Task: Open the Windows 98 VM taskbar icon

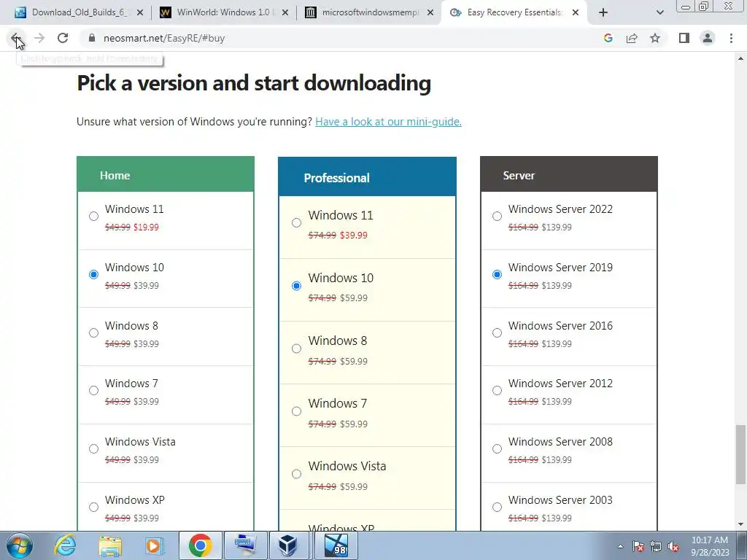Action: click(x=336, y=545)
